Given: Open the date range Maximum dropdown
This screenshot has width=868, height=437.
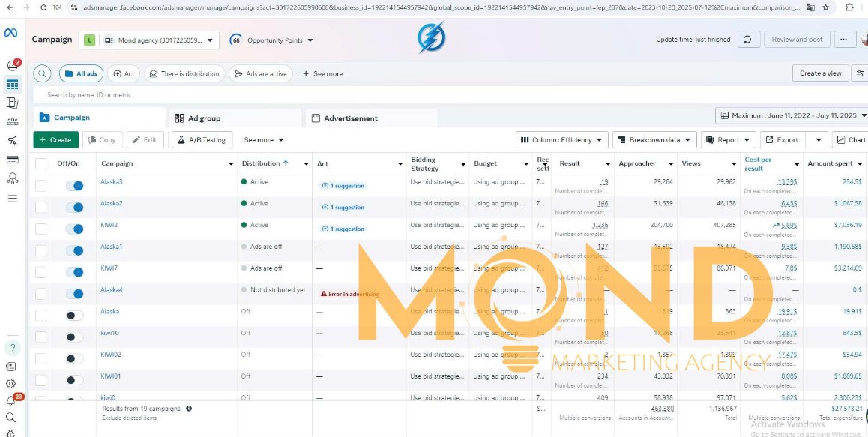Looking at the screenshot, I should pyautogui.click(x=794, y=115).
